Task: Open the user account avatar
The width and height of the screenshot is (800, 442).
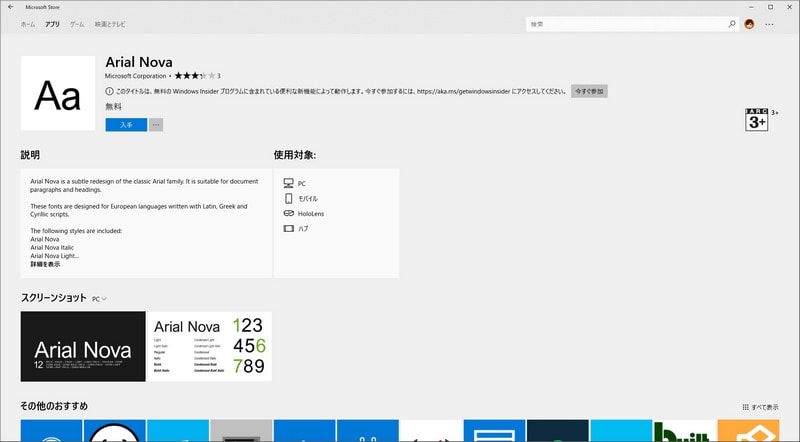Action: pos(749,24)
